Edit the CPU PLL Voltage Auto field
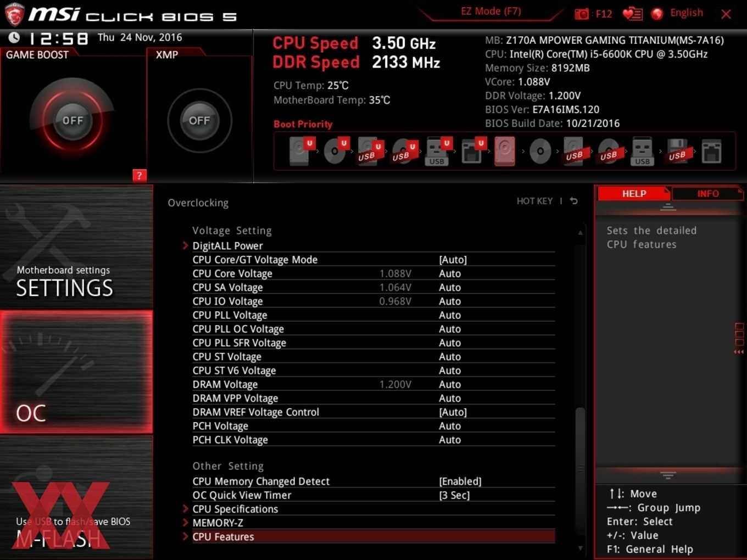 point(450,315)
